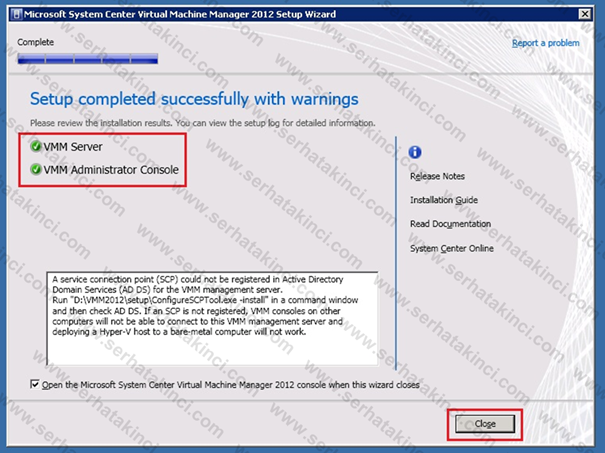The height and width of the screenshot is (453, 605).
Task: Click inside the SCP warning message box
Action: click(x=212, y=318)
